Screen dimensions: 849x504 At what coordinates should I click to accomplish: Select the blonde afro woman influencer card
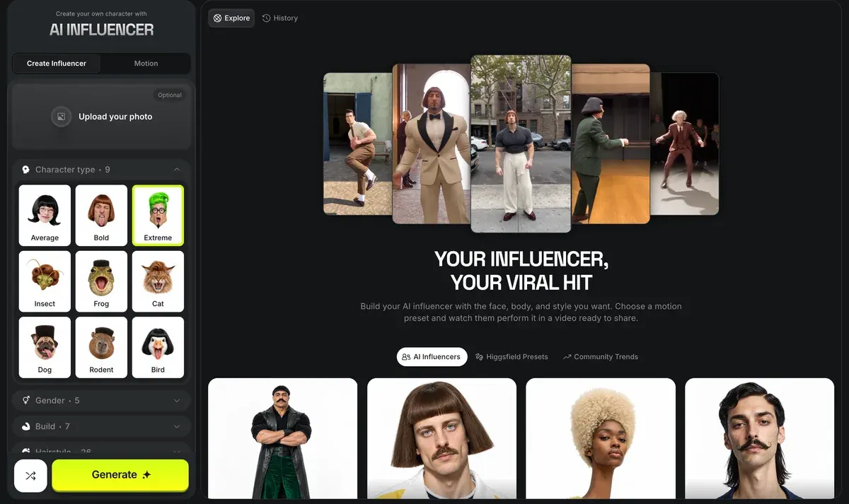pyautogui.click(x=601, y=438)
